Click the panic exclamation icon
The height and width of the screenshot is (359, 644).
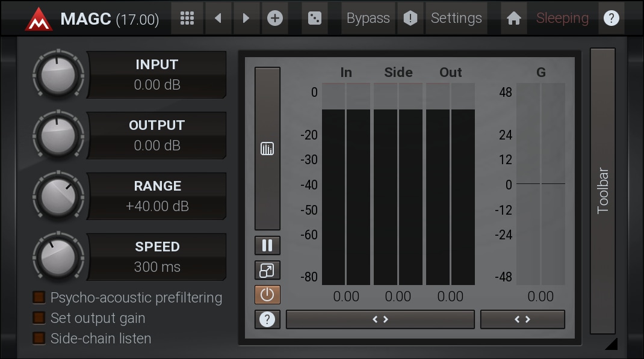410,18
